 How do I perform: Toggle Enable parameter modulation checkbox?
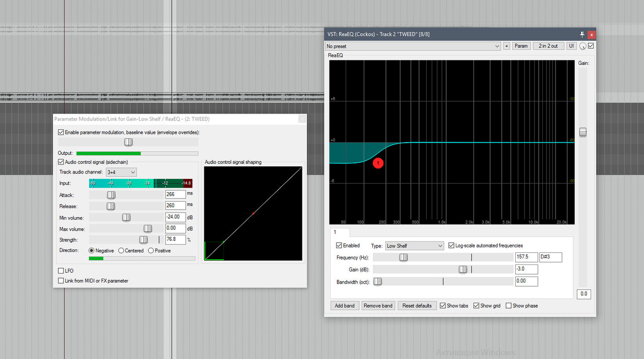[61, 132]
